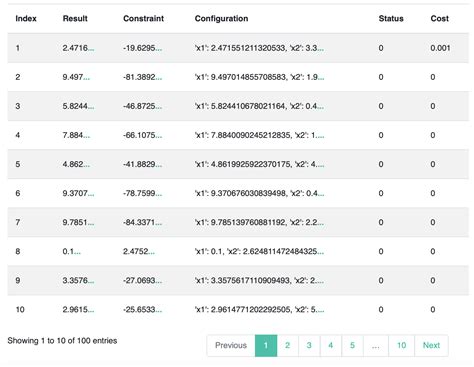Sort by the Constraint column header
474x367 pixels.
click(x=143, y=18)
